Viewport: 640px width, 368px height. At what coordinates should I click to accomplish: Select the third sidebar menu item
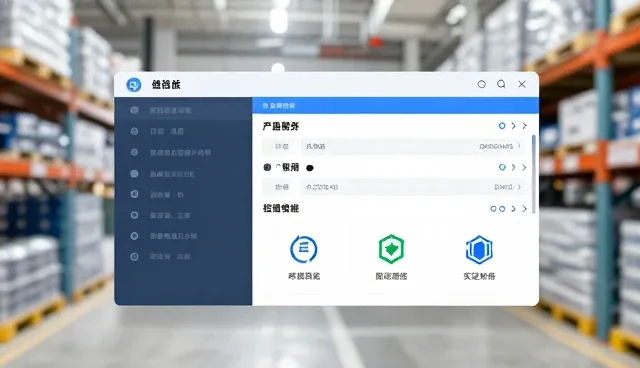183,153
